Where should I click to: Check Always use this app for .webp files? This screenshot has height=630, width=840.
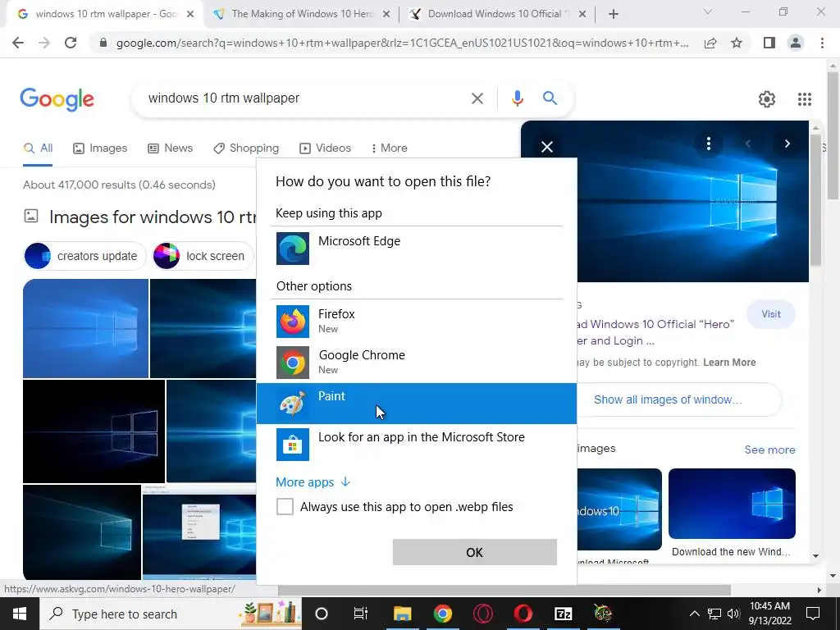pyautogui.click(x=285, y=506)
